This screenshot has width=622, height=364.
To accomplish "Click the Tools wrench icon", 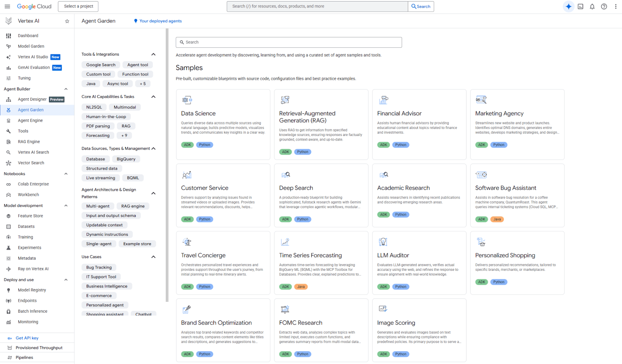I will point(9,131).
